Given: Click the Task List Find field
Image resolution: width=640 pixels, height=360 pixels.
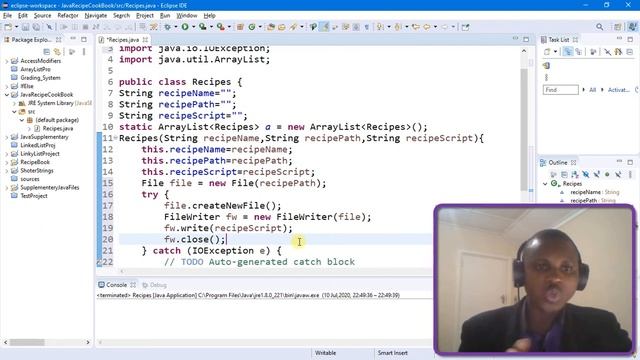Looking at the screenshot, I should 560,90.
